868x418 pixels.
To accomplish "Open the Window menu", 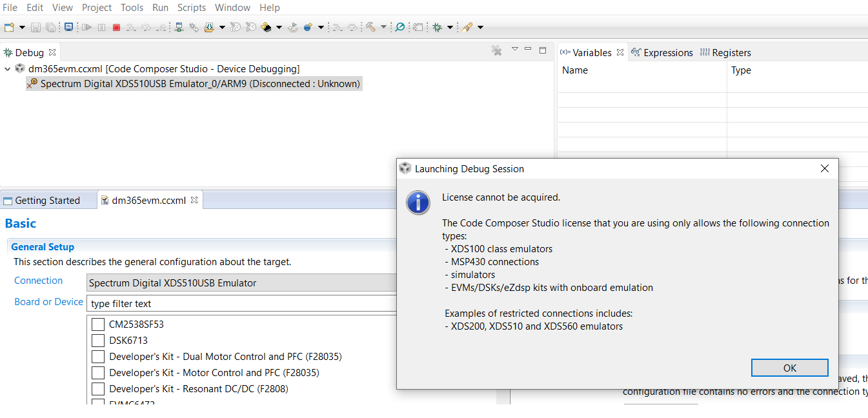I will tap(232, 8).
